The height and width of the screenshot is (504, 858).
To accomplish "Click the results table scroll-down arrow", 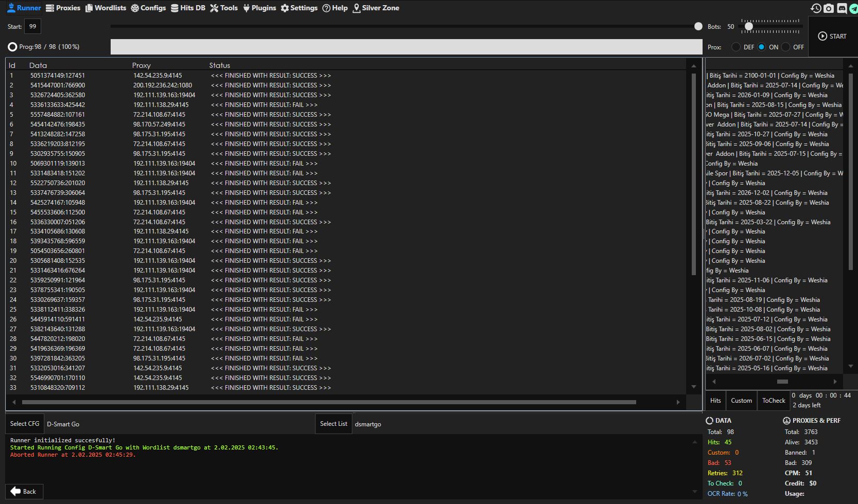I will click(x=694, y=387).
